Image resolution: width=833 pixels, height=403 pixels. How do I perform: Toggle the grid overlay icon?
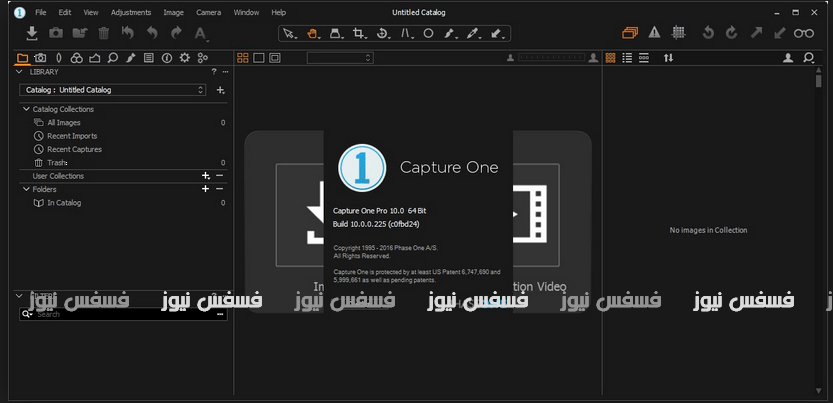(678, 33)
